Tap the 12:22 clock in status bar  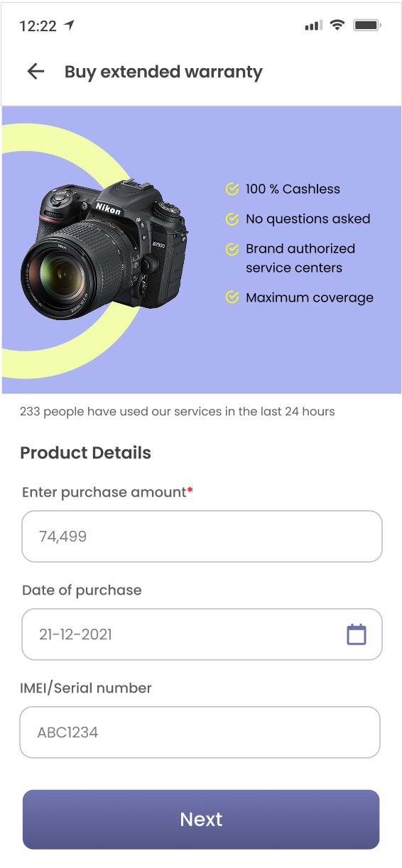(x=38, y=26)
